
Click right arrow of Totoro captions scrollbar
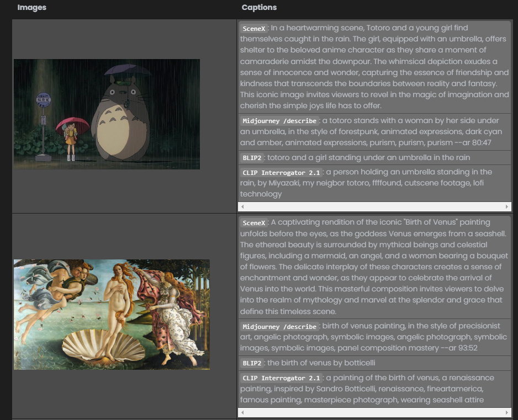(507, 207)
